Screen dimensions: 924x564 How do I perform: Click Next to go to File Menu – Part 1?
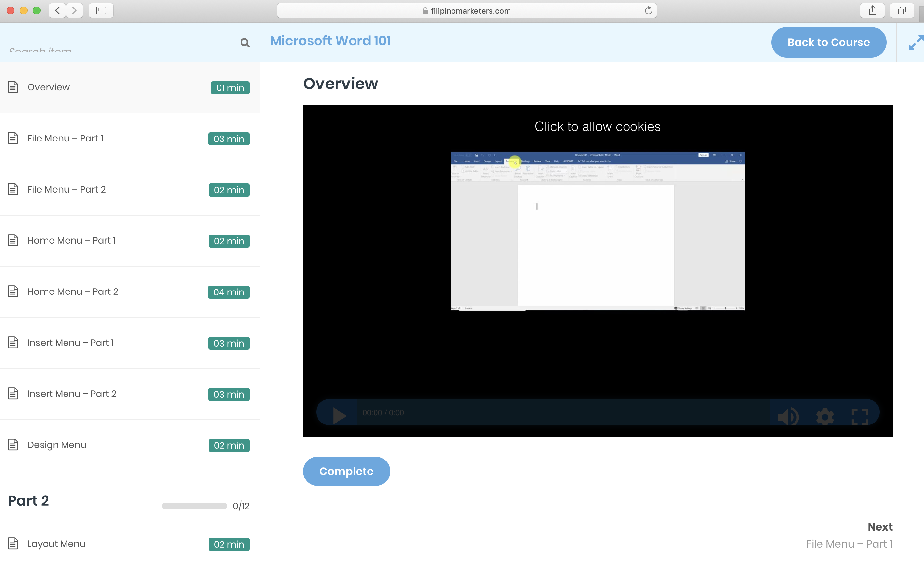click(x=880, y=527)
